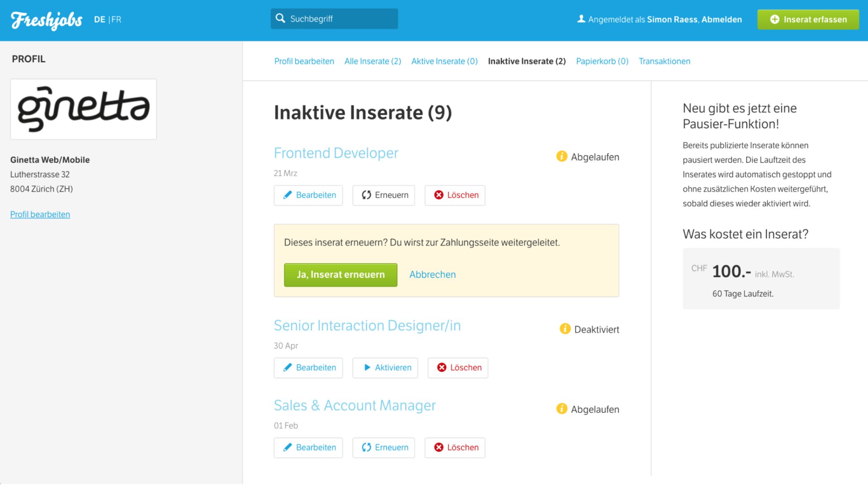Click the Freshjobs logo

[47, 20]
